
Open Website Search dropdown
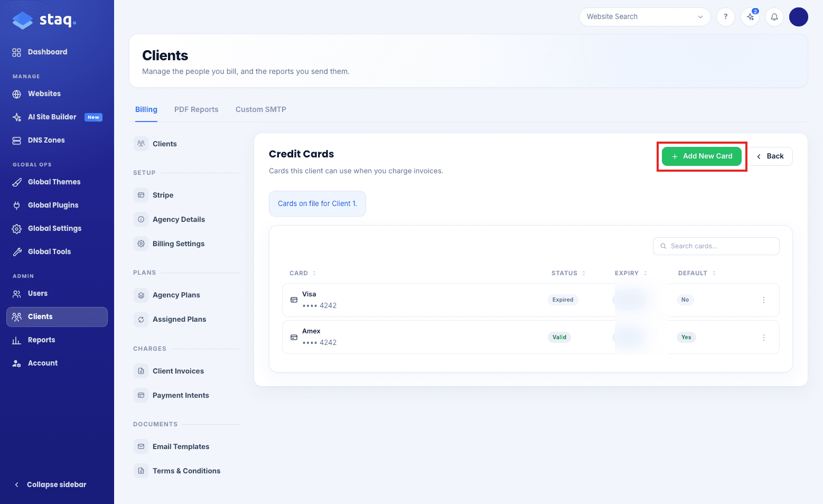[x=645, y=17]
